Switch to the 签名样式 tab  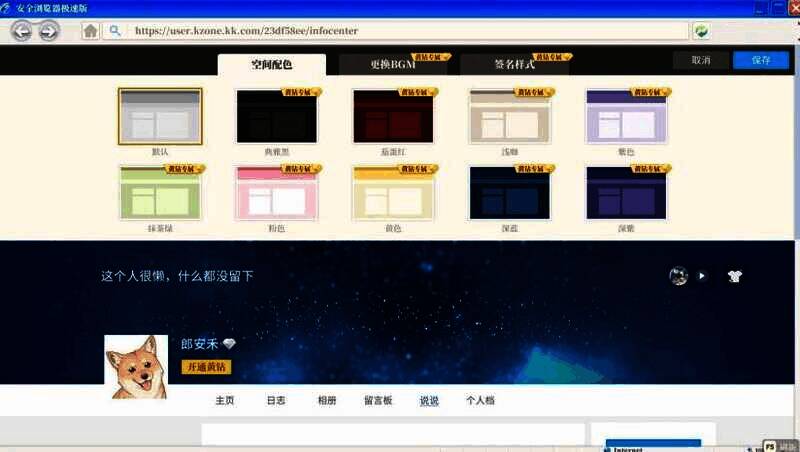coord(514,65)
